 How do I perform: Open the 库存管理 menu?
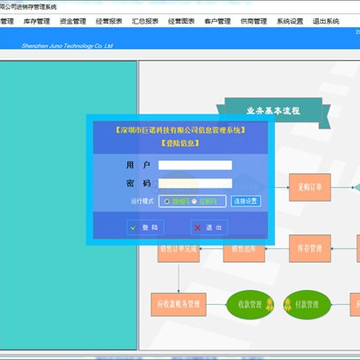click(36, 21)
